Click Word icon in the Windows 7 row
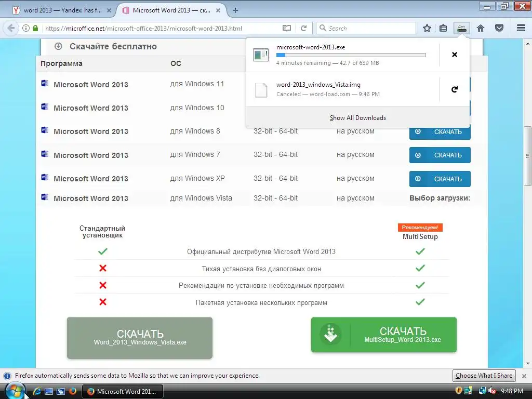 (x=45, y=154)
